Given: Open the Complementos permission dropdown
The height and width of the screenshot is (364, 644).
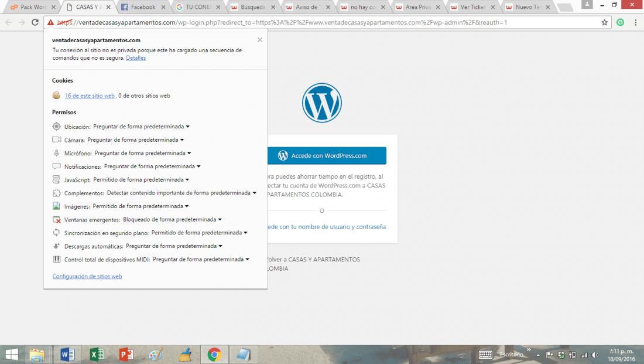Looking at the screenshot, I should coord(181,192).
